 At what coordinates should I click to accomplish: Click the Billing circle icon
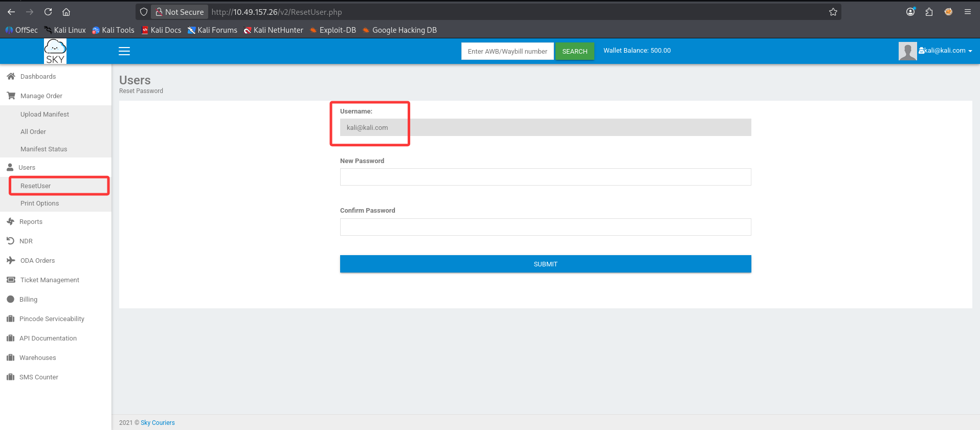tap(10, 299)
